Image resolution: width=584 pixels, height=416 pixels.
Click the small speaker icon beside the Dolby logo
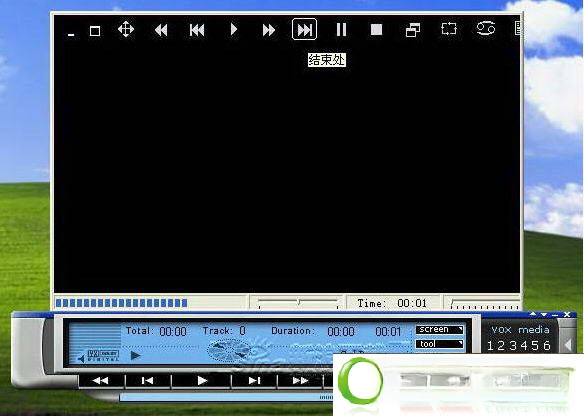point(81,359)
